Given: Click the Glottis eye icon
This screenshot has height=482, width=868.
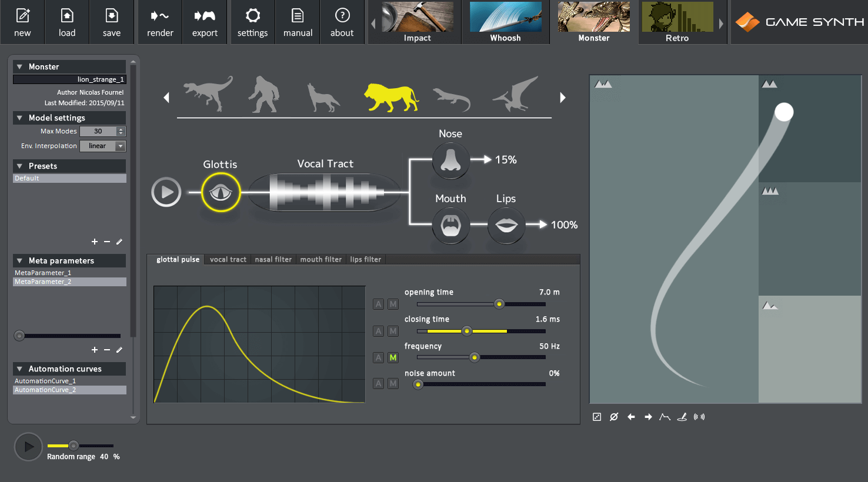Looking at the screenshot, I should 220,192.
